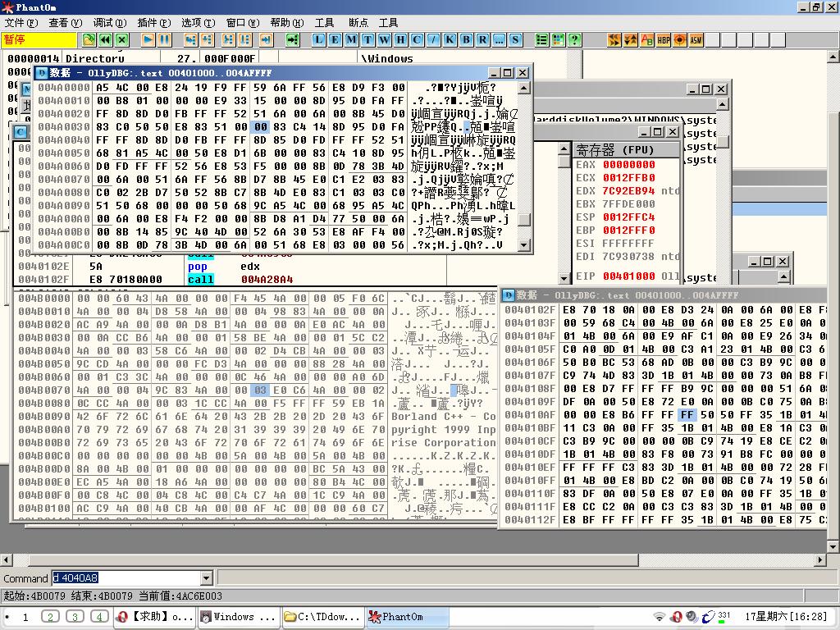This screenshot has width=840, height=630.
Task: Expand the Command box dropdown arrow
Action: click(x=206, y=578)
